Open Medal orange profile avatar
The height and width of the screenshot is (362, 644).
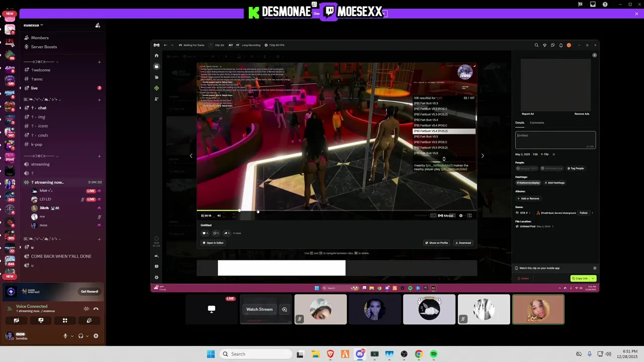(x=569, y=45)
